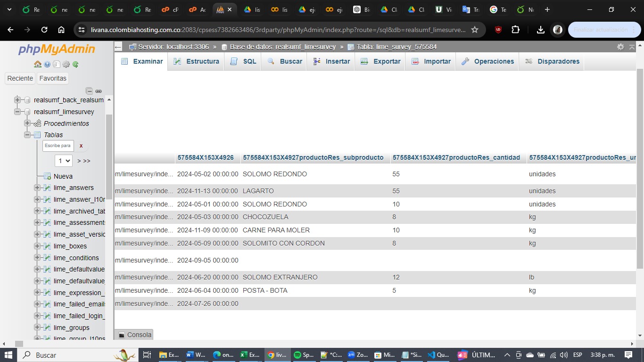Click the lime_answers table icon
The image size is (644, 362).
point(47,188)
